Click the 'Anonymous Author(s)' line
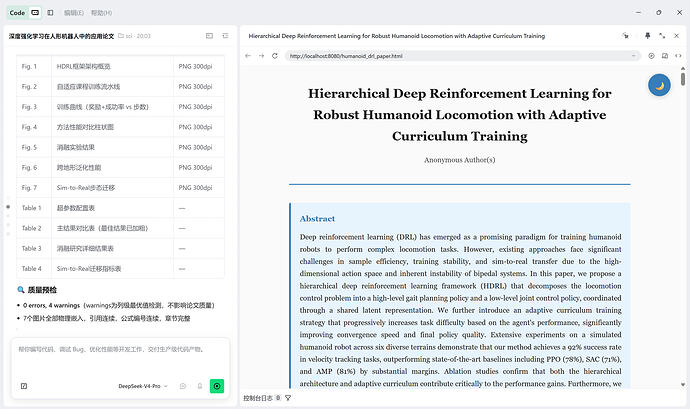The height and width of the screenshot is (409, 690). [x=460, y=160]
